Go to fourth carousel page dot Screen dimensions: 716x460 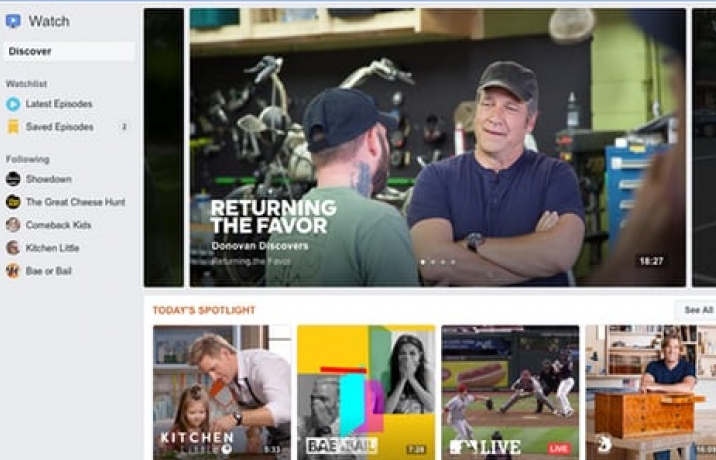453,262
